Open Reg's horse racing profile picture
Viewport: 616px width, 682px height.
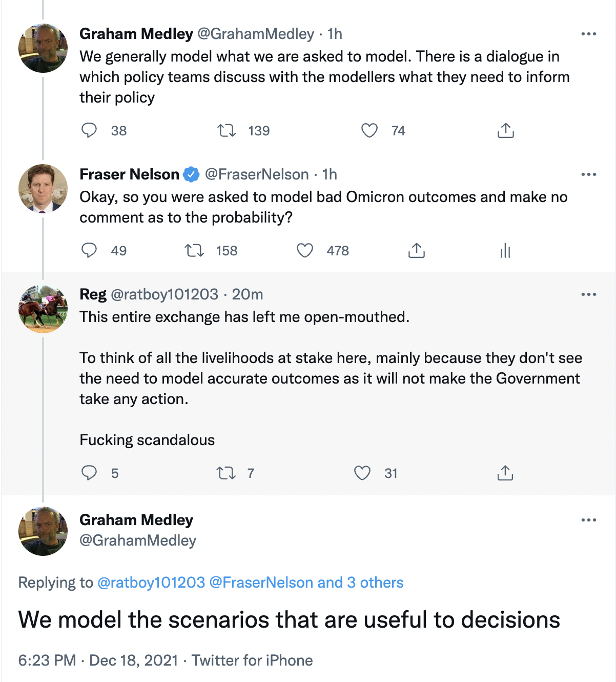(43, 309)
